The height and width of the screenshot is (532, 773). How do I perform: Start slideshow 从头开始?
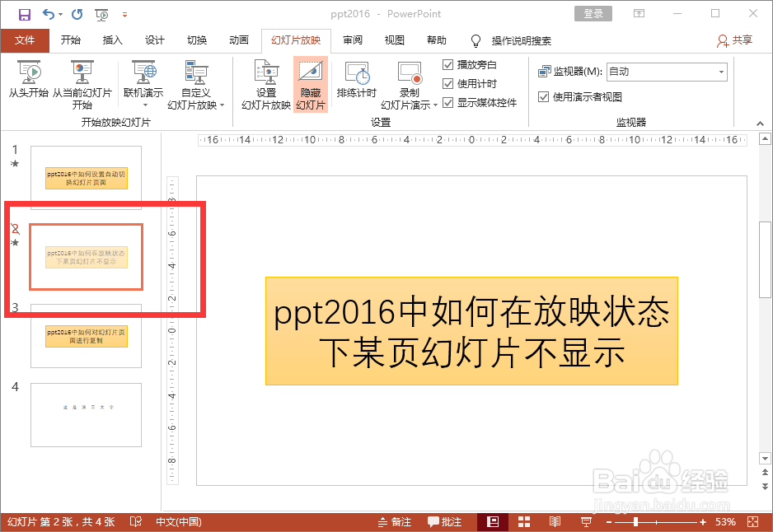click(x=29, y=79)
